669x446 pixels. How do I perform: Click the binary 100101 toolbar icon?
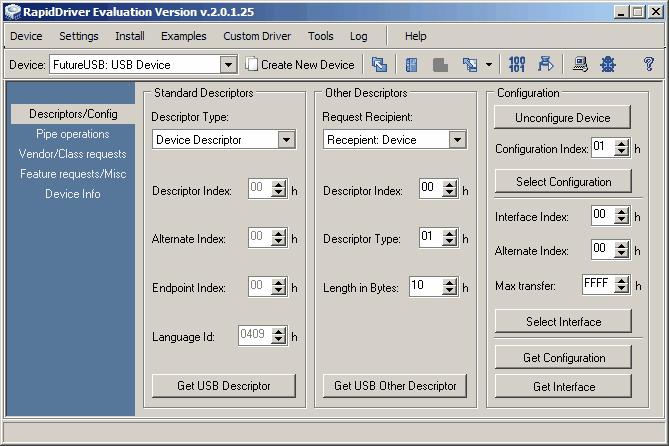(x=517, y=64)
